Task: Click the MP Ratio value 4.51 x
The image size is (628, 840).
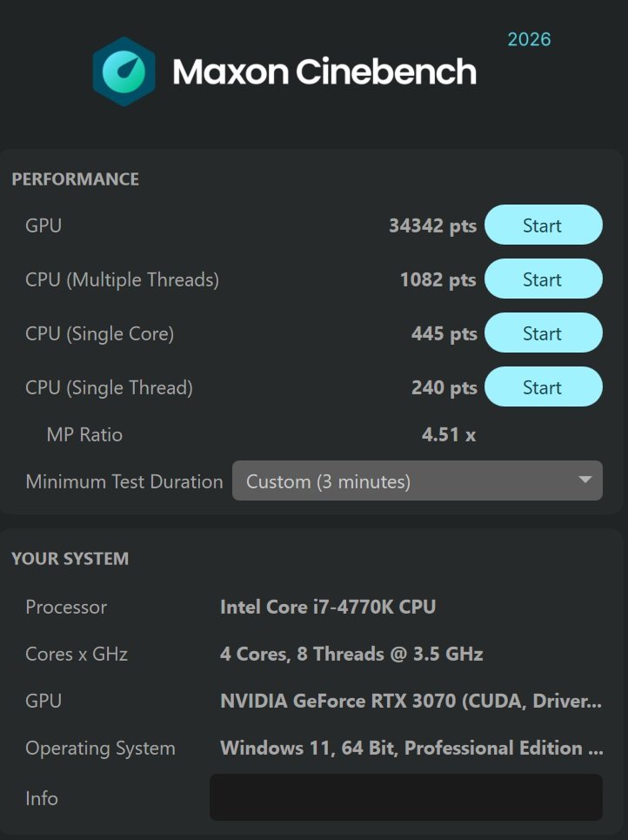Action: [448, 434]
